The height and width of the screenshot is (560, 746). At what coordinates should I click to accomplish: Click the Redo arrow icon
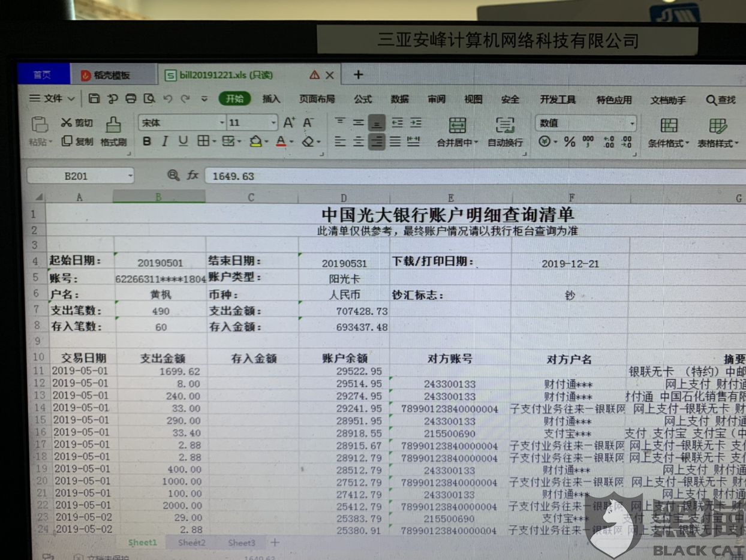click(x=185, y=99)
